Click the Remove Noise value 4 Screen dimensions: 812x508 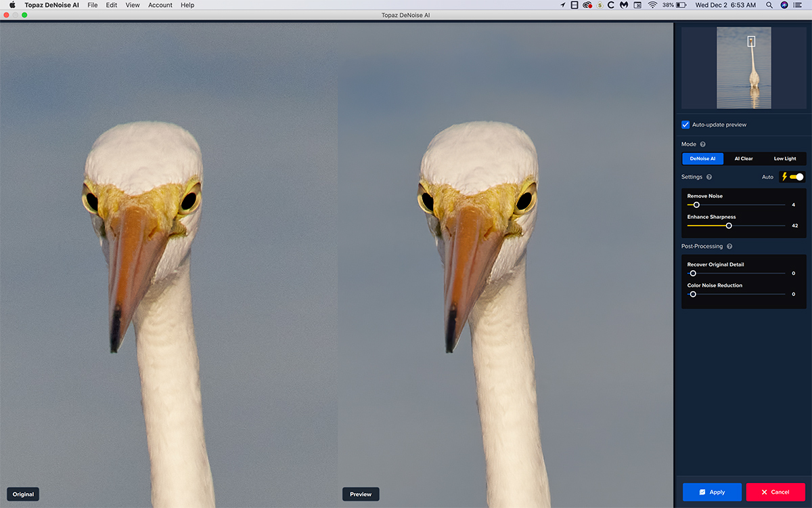pos(794,205)
